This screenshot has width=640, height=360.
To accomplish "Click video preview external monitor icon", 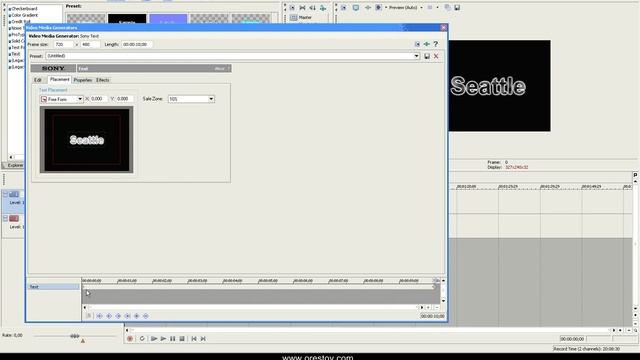I will tap(356, 8).
